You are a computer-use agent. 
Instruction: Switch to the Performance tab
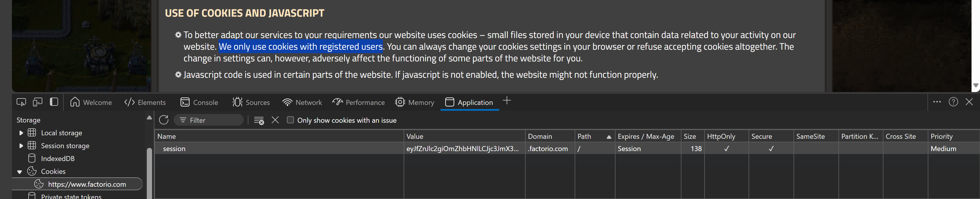(x=358, y=102)
